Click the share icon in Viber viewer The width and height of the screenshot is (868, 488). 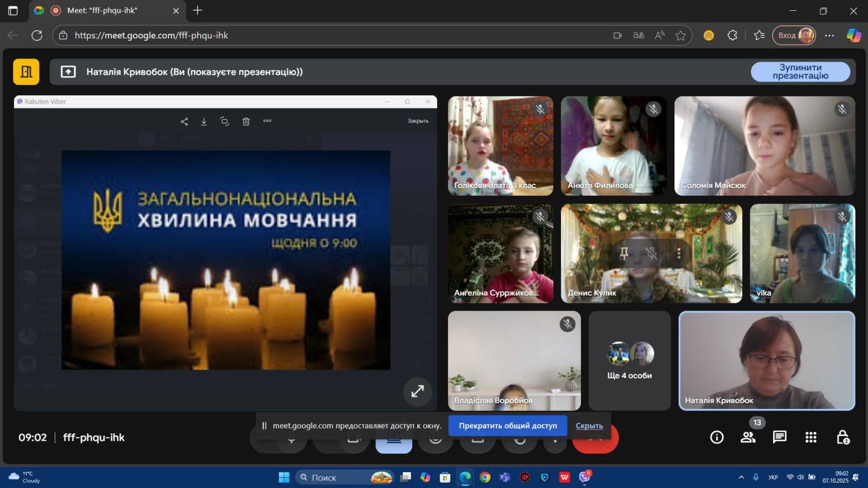pos(184,121)
